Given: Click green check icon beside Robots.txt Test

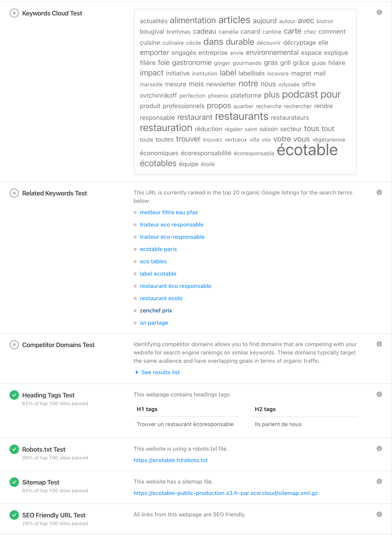Looking at the screenshot, I should tap(14, 449).
